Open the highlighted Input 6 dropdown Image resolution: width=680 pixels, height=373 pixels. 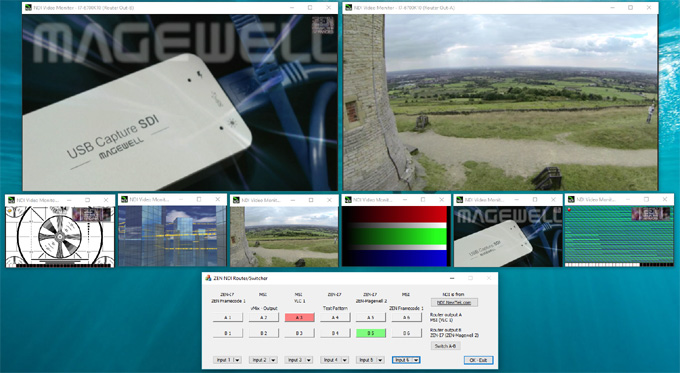pos(406,360)
